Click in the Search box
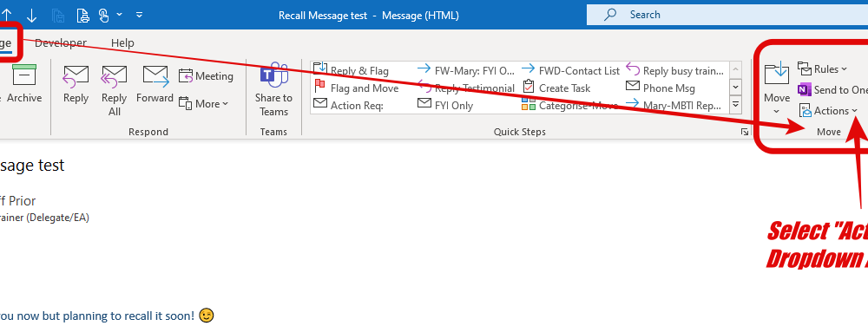868x332 pixels. point(727,15)
